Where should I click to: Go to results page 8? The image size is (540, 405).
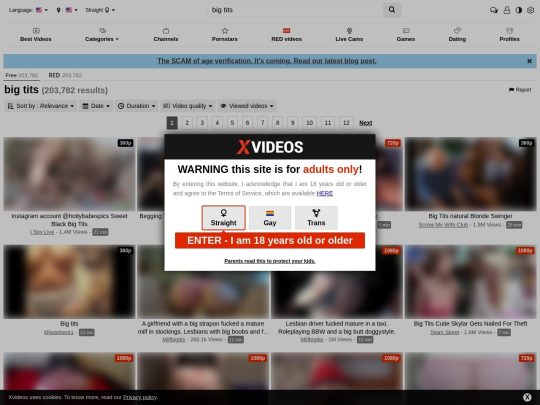pos(277,123)
